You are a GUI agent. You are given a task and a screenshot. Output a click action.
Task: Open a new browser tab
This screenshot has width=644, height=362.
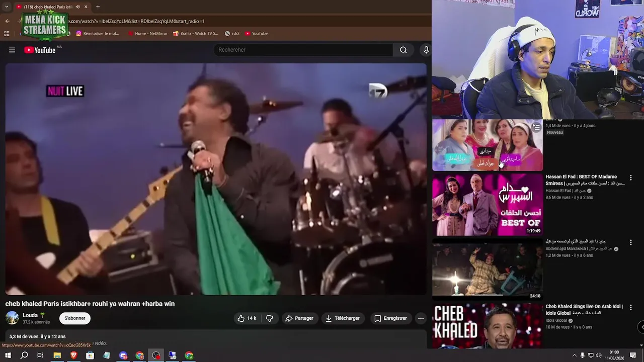point(98,7)
